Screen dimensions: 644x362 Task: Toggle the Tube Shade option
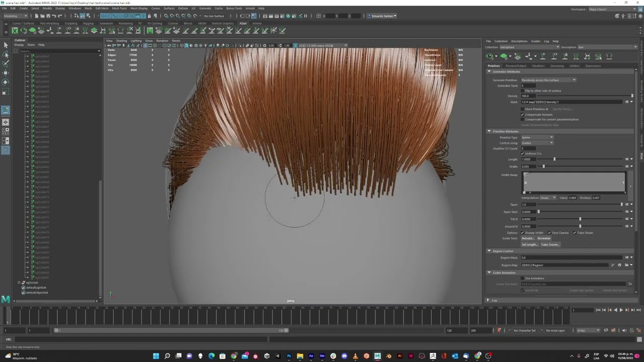click(575, 233)
